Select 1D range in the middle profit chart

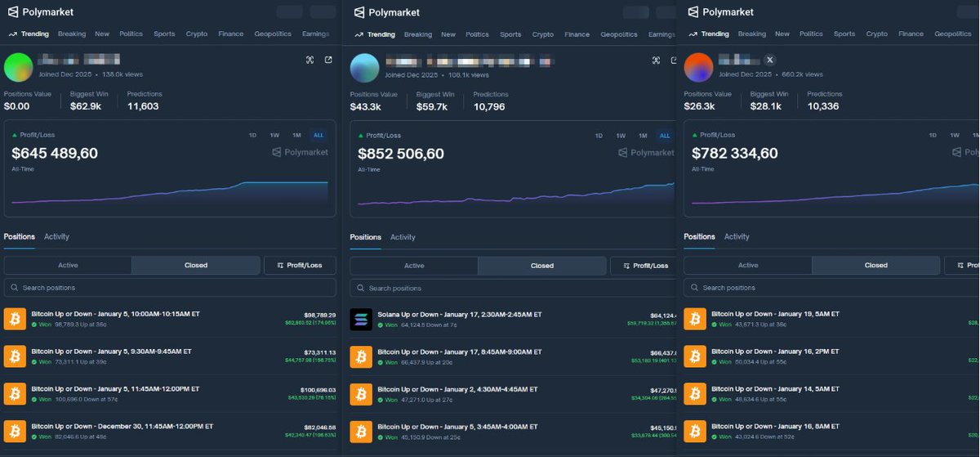[x=599, y=136]
